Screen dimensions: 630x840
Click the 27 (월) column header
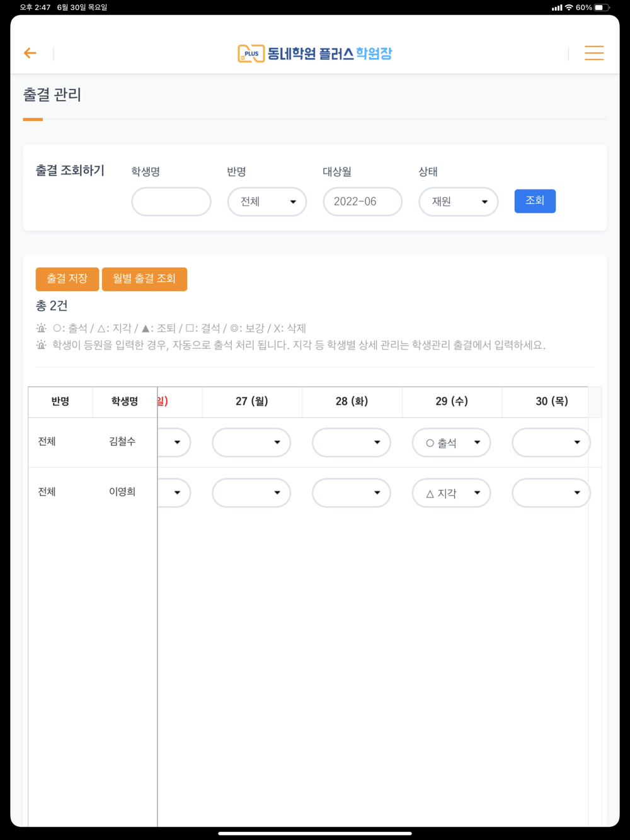(x=252, y=402)
